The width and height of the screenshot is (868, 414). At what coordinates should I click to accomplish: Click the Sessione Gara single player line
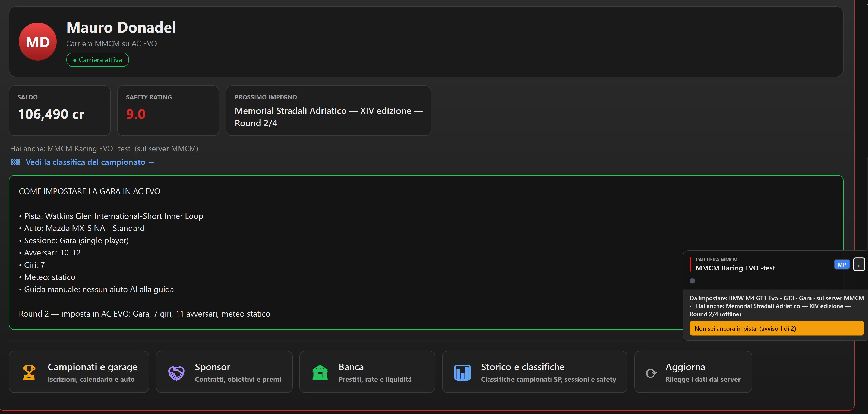coord(74,241)
